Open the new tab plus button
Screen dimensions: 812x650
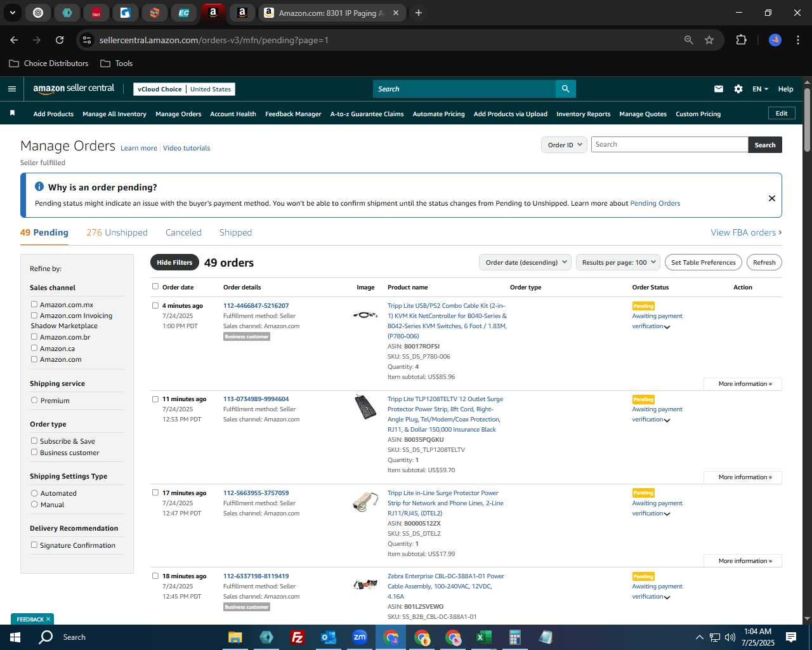click(x=419, y=13)
